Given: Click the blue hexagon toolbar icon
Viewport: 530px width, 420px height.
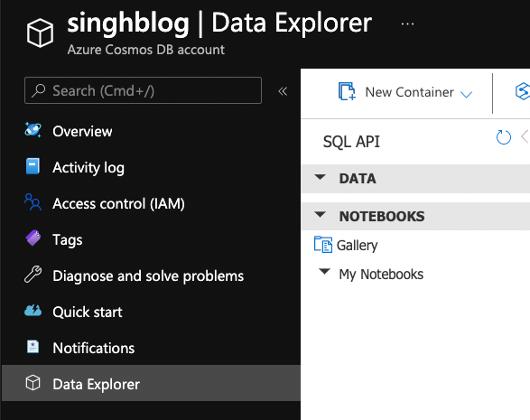Looking at the screenshot, I should coord(522,91).
